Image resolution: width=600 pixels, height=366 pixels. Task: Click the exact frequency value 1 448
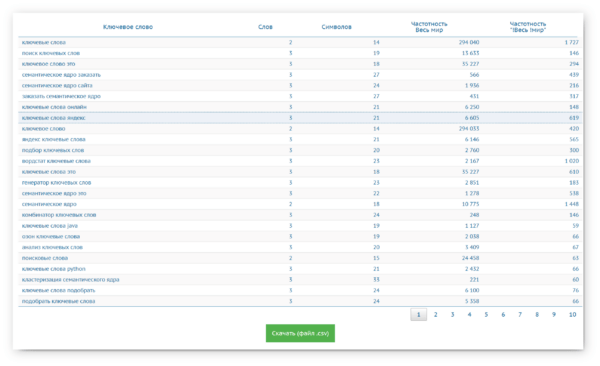(x=572, y=204)
